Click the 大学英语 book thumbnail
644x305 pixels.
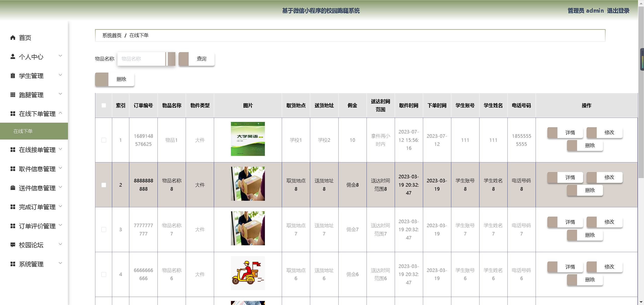click(x=248, y=139)
